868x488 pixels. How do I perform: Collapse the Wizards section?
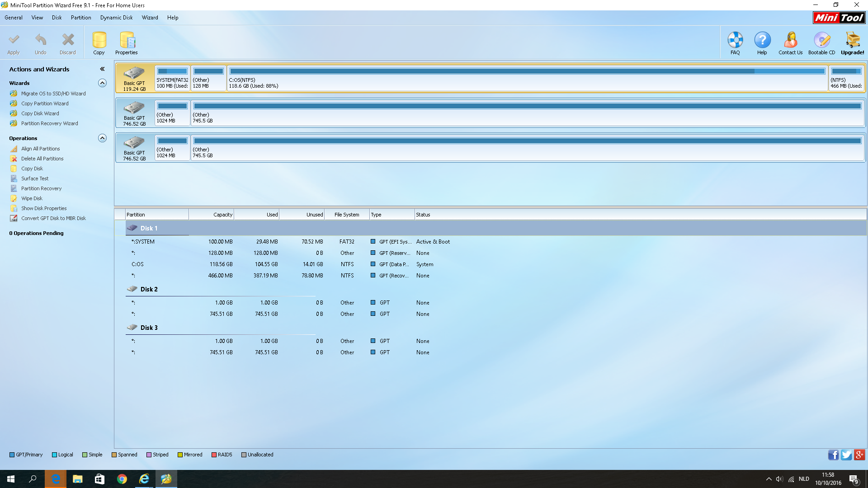pyautogui.click(x=103, y=83)
